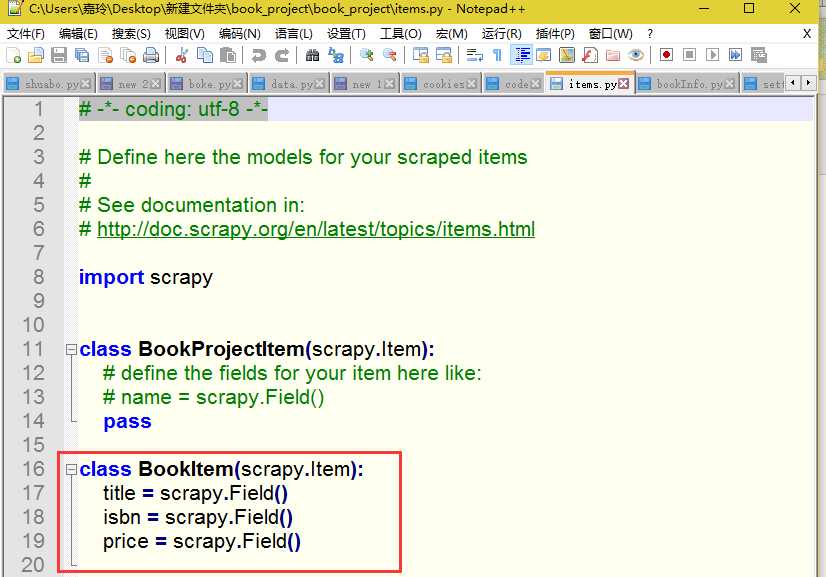The height and width of the screenshot is (577, 826).
Task: Close the items.py tab with its X
Action: pos(624,84)
